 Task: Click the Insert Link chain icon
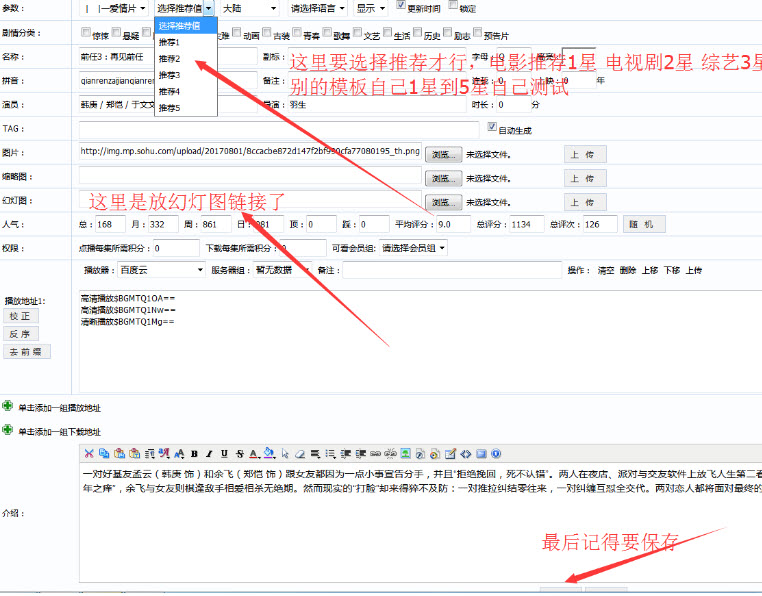point(375,454)
